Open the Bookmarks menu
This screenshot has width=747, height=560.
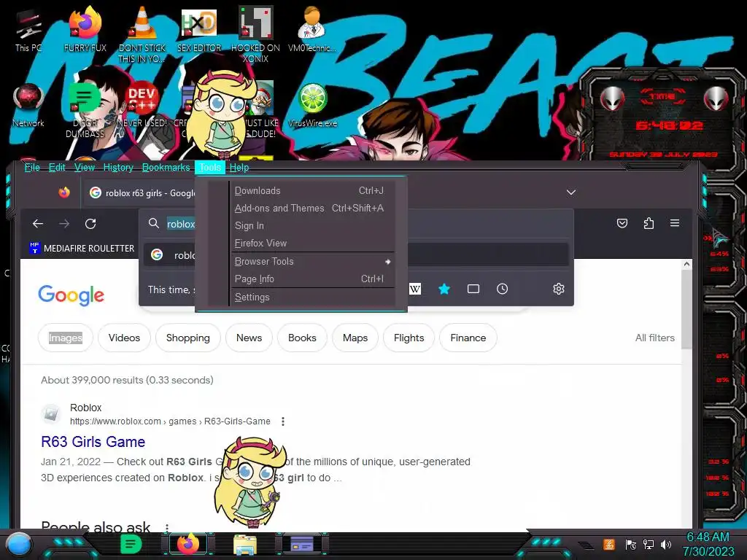[x=166, y=167]
